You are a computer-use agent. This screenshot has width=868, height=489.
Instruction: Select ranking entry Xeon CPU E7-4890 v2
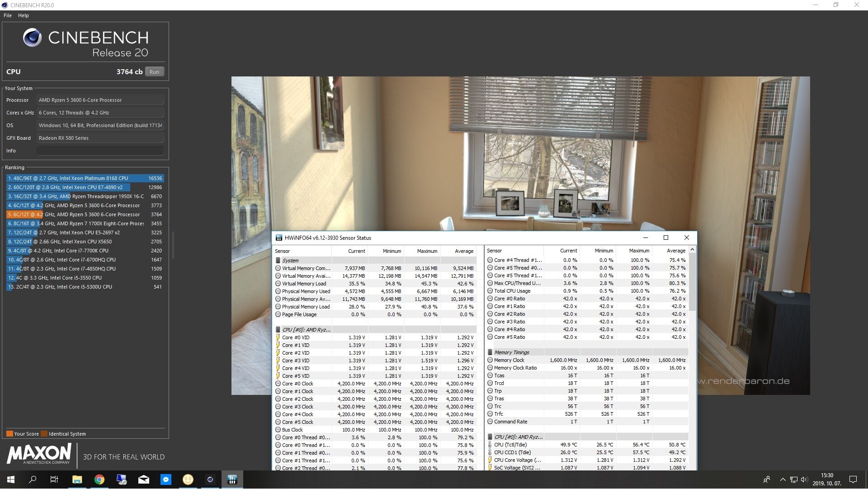85,187
